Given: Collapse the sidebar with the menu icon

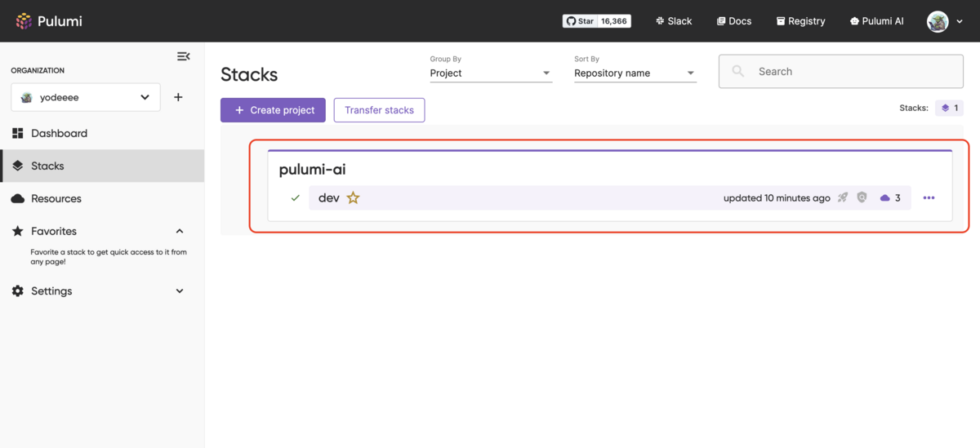Looking at the screenshot, I should (184, 56).
